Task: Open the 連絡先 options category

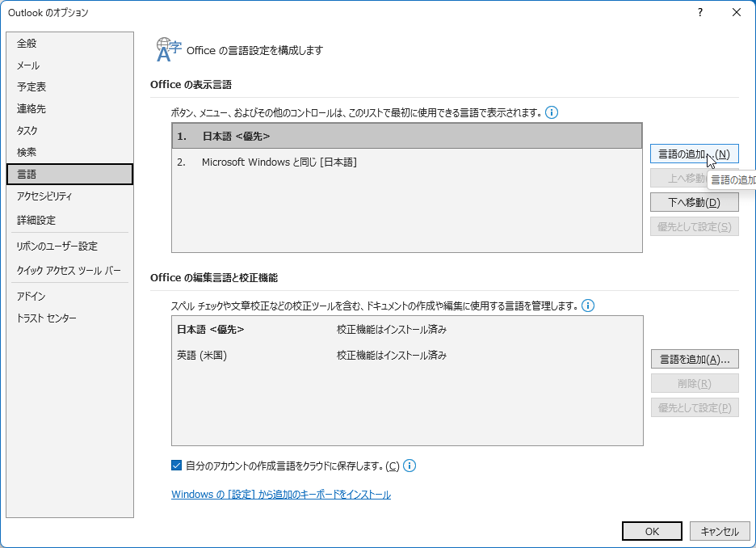Action: tap(70, 108)
